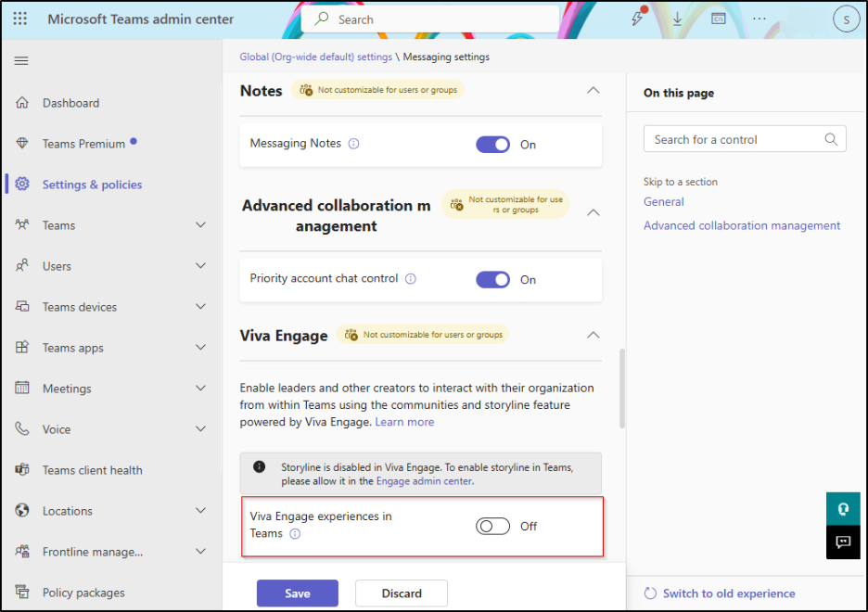Disable the Priority account chat control toggle
Image resolution: width=868 pixels, height=612 pixels.
[x=492, y=279]
